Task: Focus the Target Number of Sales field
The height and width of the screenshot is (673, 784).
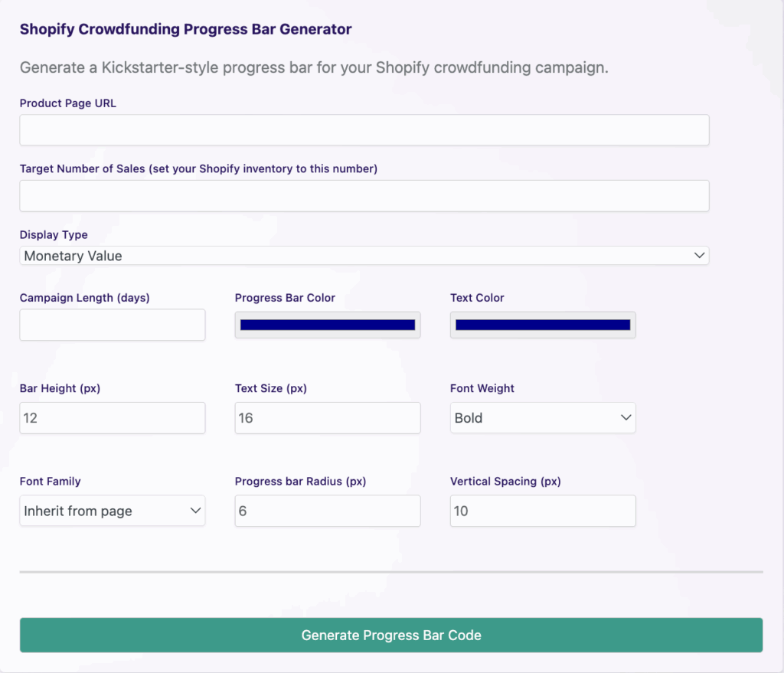Action: (x=364, y=196)
